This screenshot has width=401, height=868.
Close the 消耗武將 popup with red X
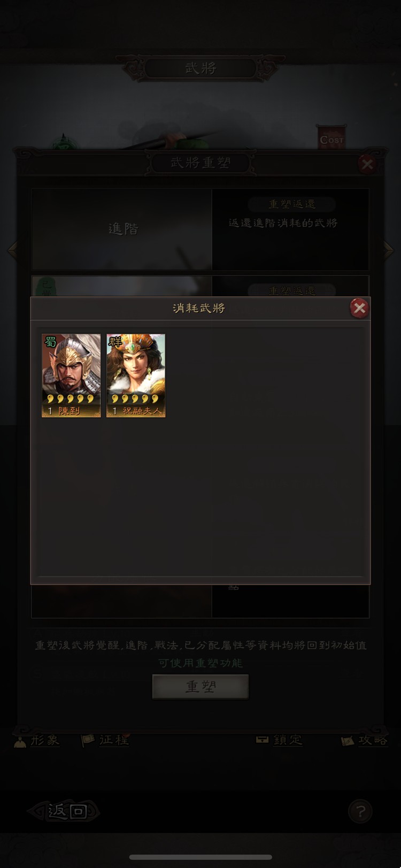coord(359,308)
